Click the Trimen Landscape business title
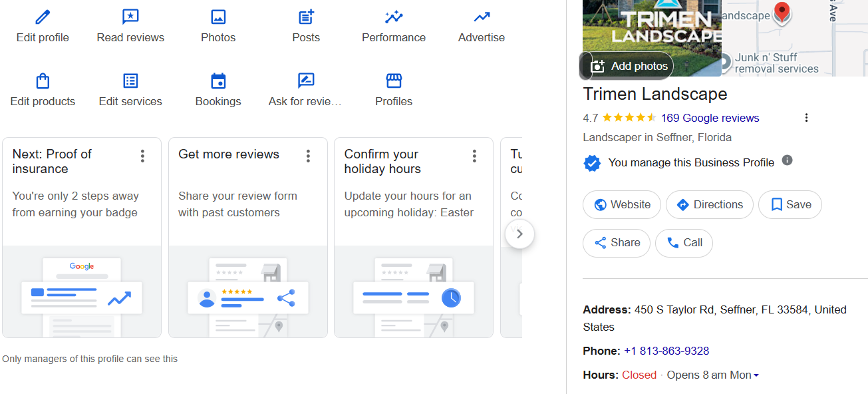868x394 pixels. point(655,94)
